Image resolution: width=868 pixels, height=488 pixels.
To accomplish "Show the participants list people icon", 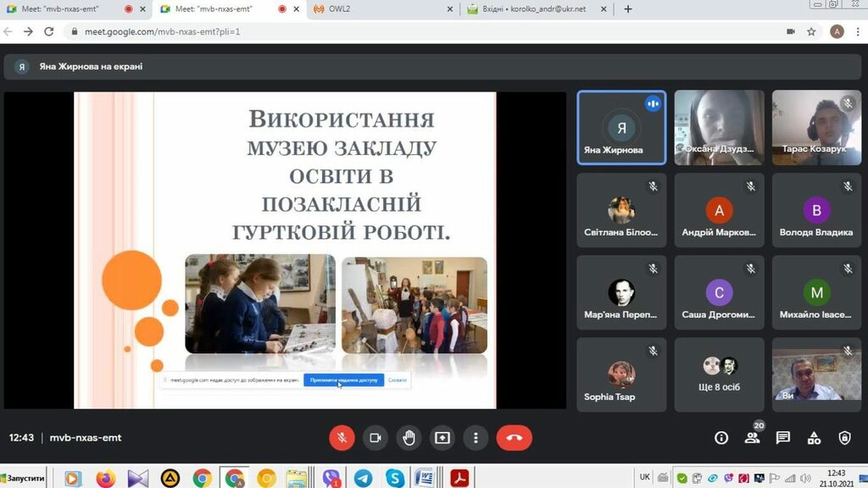I will [x=752, y=438].
